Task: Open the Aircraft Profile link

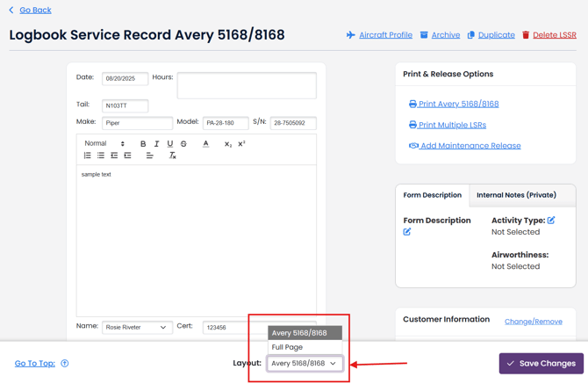Action: tap(385, 35)
